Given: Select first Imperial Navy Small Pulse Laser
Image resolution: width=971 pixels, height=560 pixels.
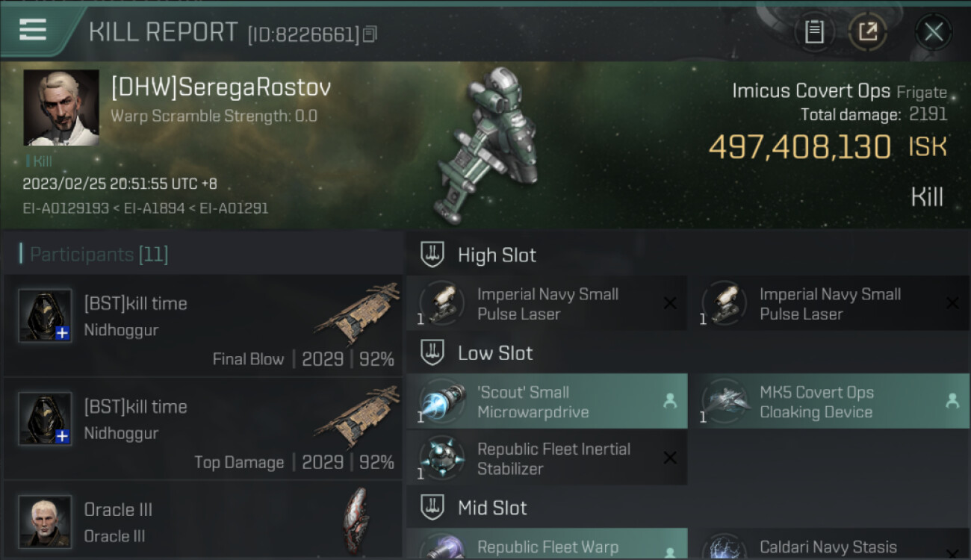Looking at the screenshot, I should pyautogui.click(x=547, y=304).
